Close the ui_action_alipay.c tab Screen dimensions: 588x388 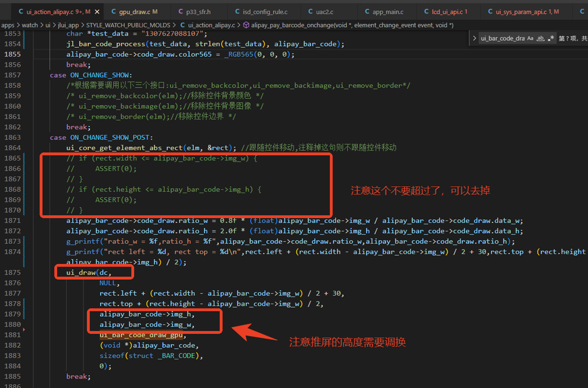pos(97,12)
